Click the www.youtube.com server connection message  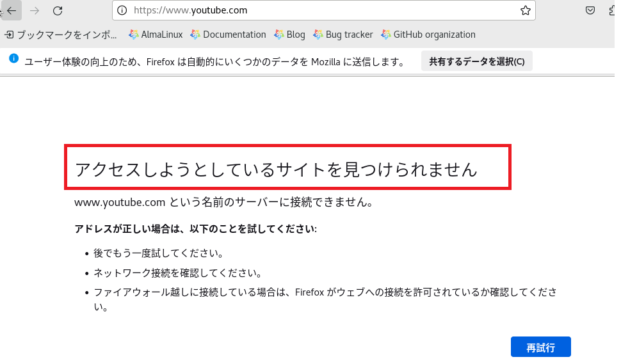[223, 203]
